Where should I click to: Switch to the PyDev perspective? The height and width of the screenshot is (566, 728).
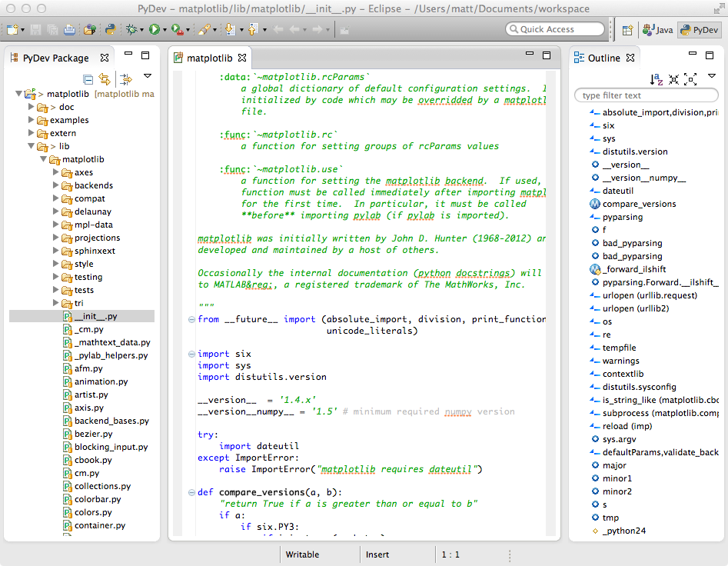pos(699,30)
